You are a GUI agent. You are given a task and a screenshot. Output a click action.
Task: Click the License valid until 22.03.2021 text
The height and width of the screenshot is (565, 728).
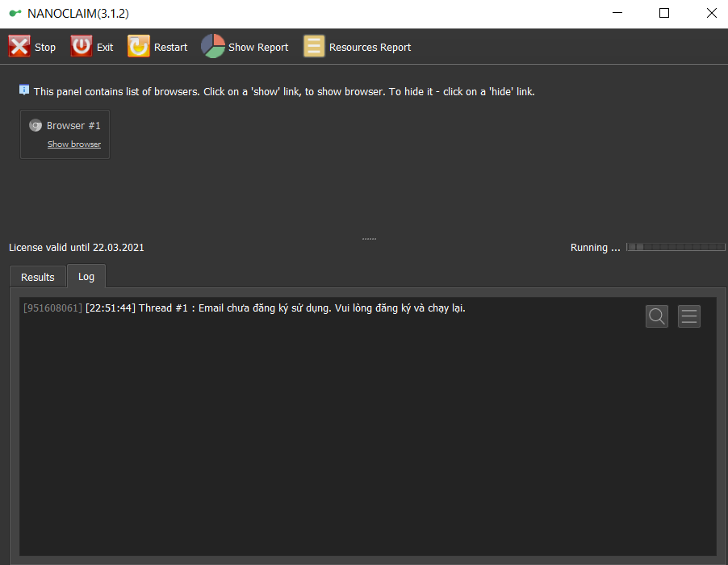tap(77, 248)
